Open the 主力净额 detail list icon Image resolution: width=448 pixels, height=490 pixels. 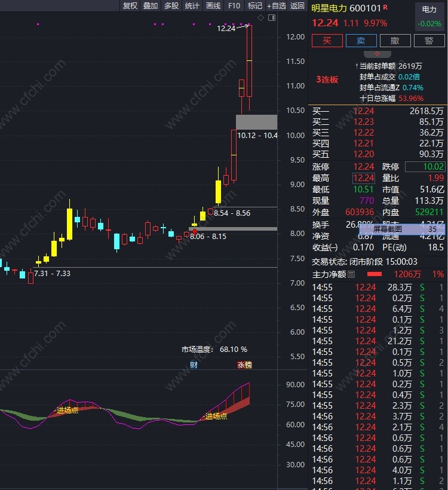351,274
